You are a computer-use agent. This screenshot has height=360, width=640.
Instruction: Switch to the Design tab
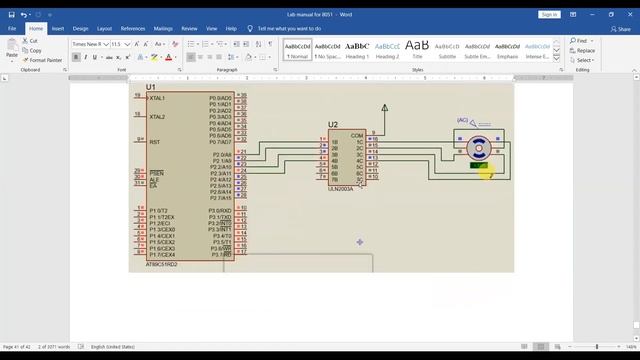click(80, 29)
